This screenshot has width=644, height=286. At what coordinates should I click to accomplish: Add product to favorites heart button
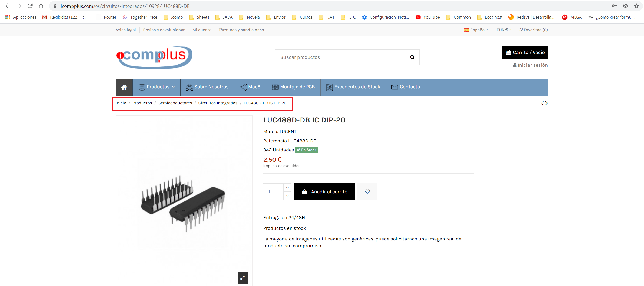(x=367, y=192)
